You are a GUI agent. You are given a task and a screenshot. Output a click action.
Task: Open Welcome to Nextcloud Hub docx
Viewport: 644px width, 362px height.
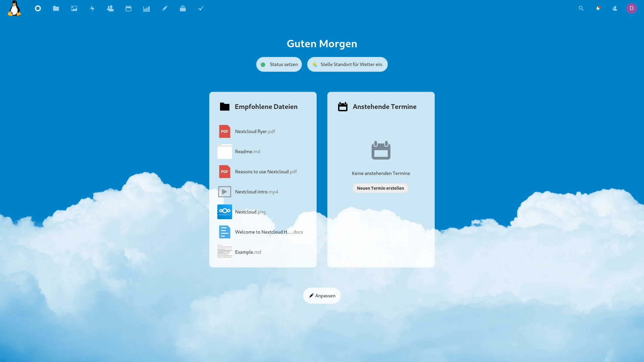pos(263,232)
